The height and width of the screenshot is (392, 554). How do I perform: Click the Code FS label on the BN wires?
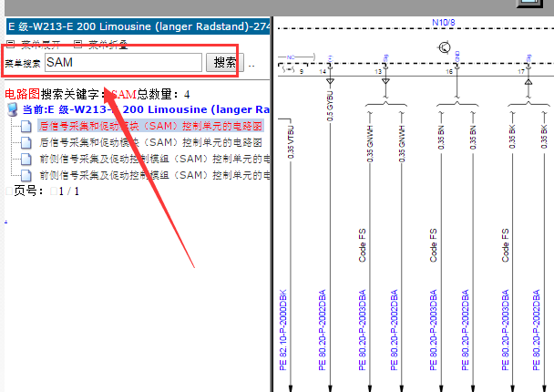pyautogui.click(x=433, y=245)
